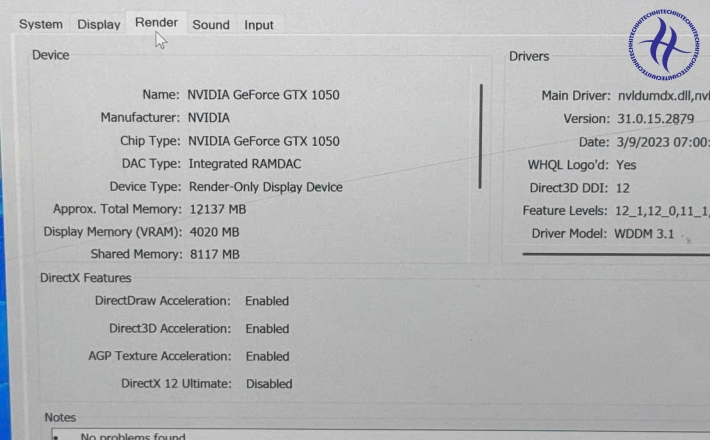Click 'Render-Only Display Device' value
Viewport: 710px width, 440px height.
[266, 187]
